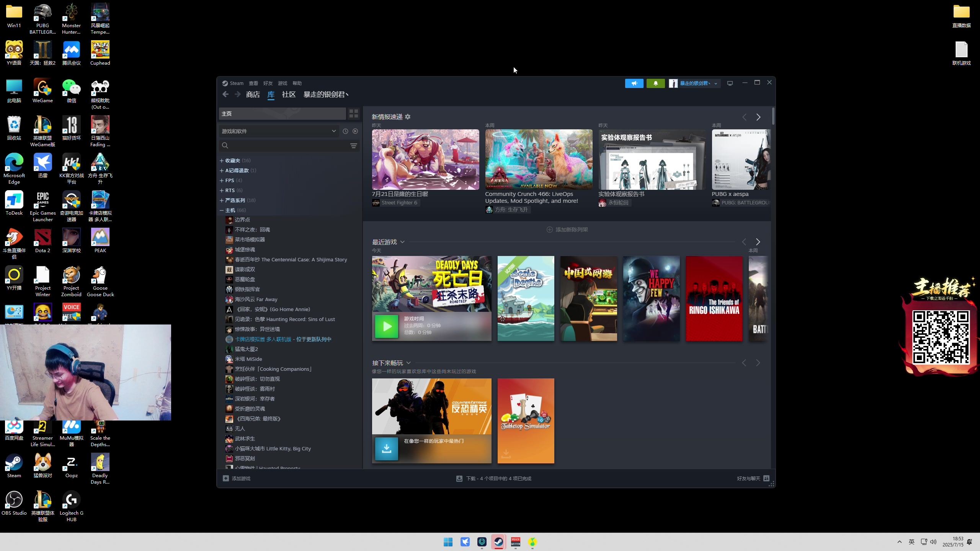The height and width of the screenshot is (551, 980).
Task: Collapse the 主机 collection
Action: pyautogui.click(x=233, y=210)
